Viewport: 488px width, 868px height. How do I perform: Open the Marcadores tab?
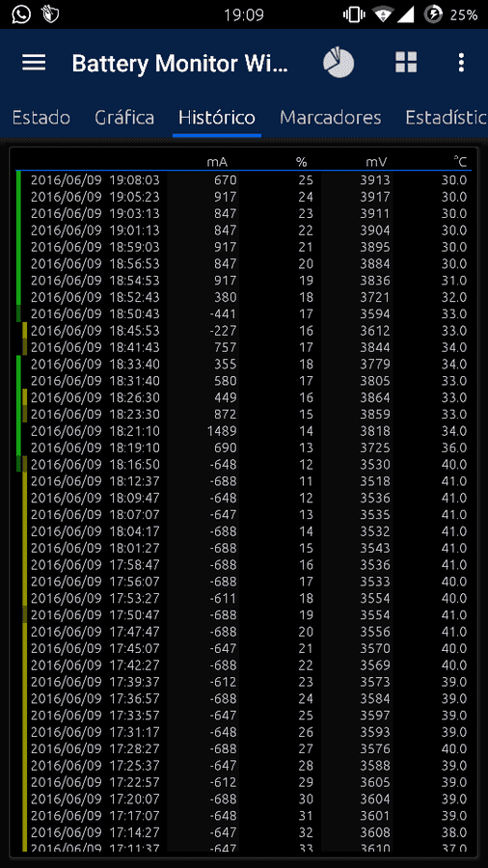coord(330,118)
